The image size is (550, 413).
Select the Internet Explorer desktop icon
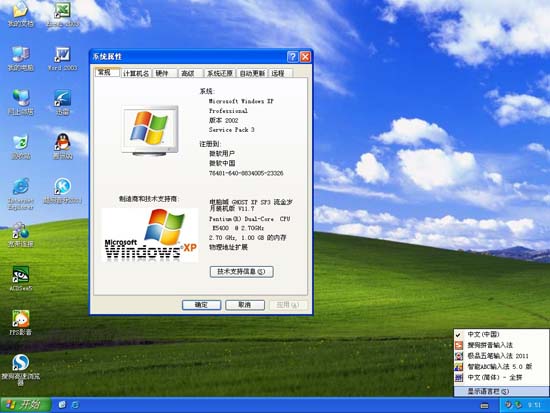click(x=21, y=194)
